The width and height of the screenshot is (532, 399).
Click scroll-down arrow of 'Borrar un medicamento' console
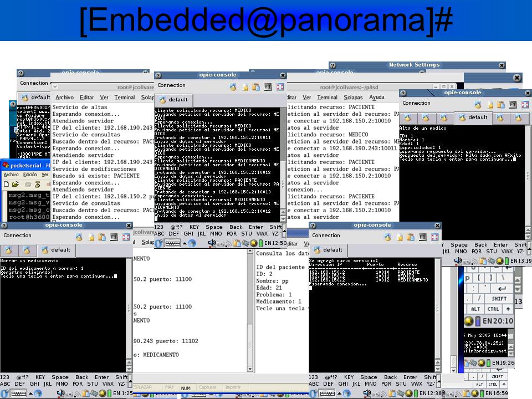click(x=129, y=369)
